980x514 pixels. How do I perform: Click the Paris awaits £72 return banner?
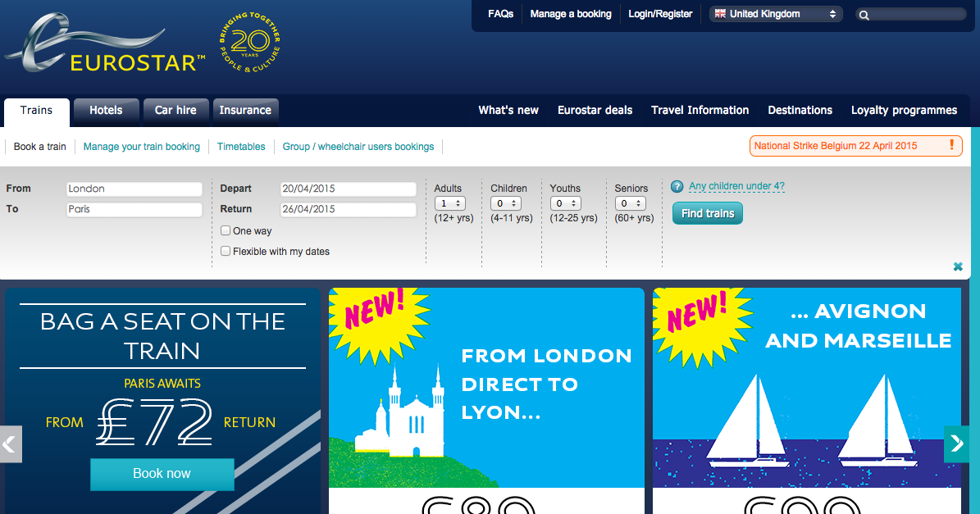(x=162, y=400)
